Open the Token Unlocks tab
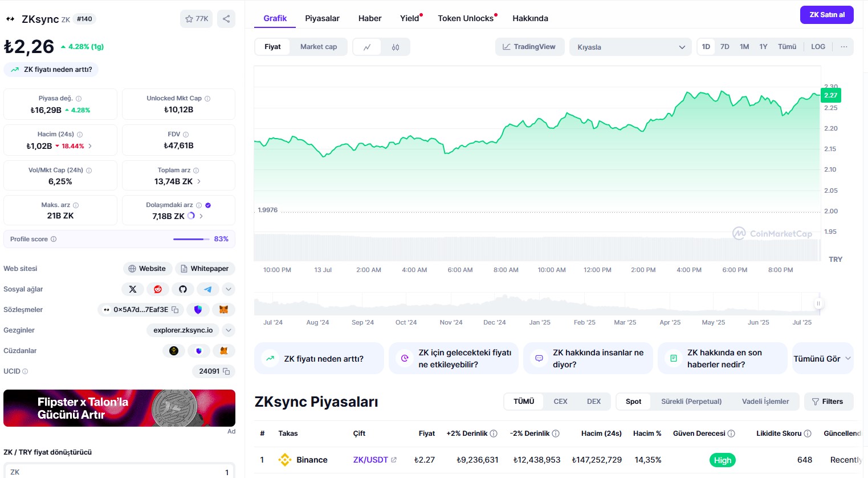 466,18
